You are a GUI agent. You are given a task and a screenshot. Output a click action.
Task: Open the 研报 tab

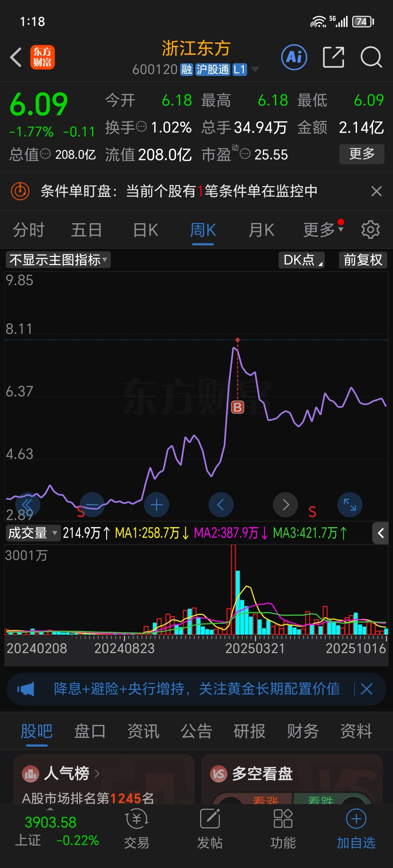pyautogui.click(x=250, y=731)
